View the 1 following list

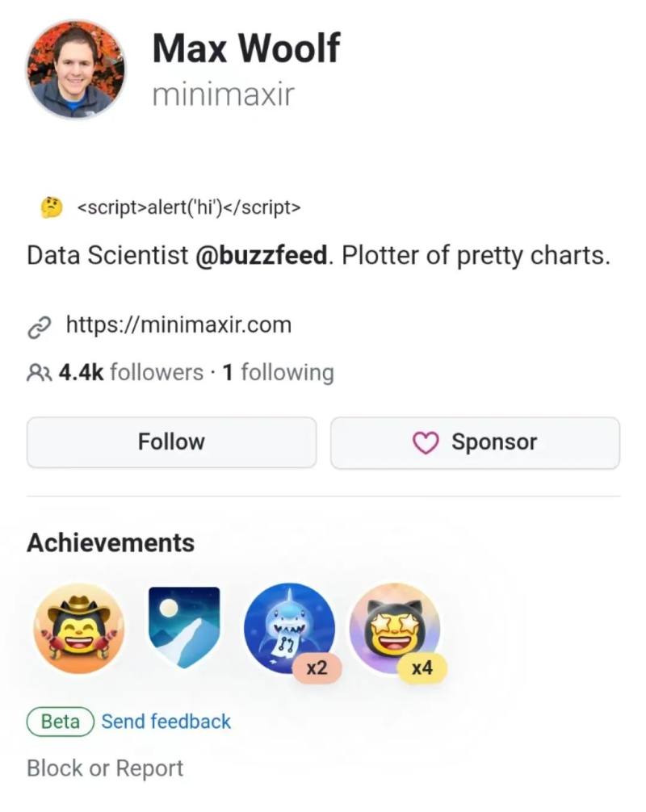(x=278, y=373)
